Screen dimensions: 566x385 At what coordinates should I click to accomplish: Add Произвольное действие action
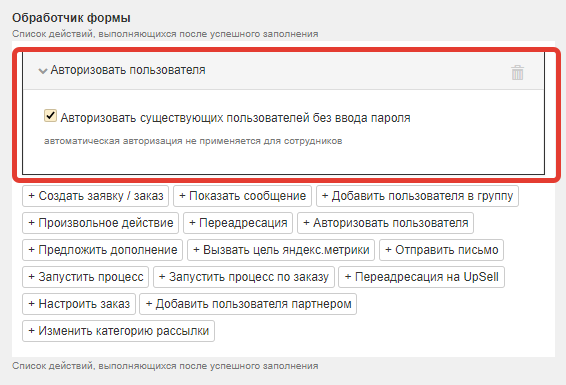100,223
